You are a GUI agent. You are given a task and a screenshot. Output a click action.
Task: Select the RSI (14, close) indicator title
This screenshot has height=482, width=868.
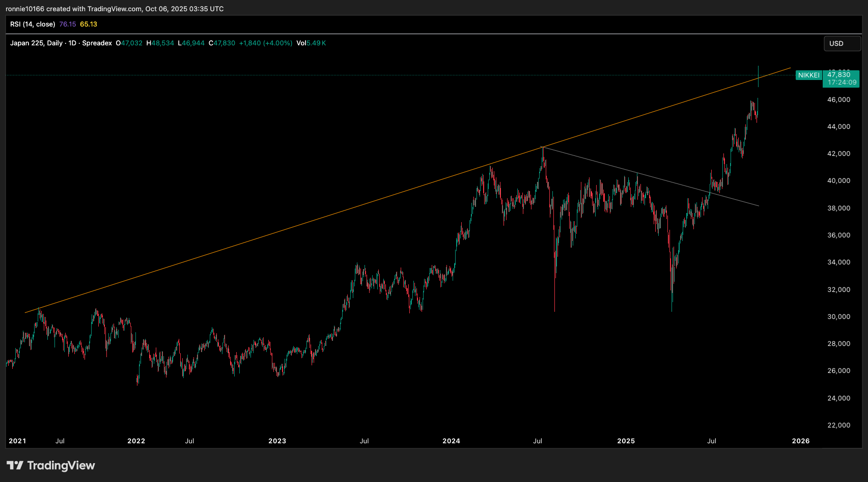33,24
